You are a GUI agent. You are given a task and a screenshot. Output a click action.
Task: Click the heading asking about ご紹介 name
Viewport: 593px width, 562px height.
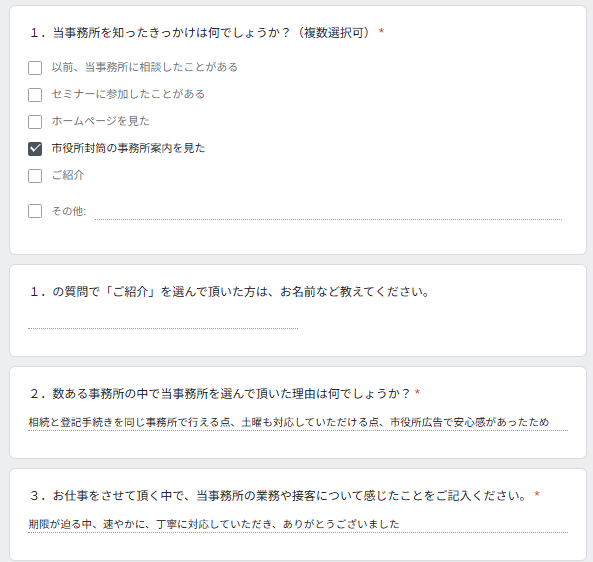pyautogui.click(x=230, y=292)
